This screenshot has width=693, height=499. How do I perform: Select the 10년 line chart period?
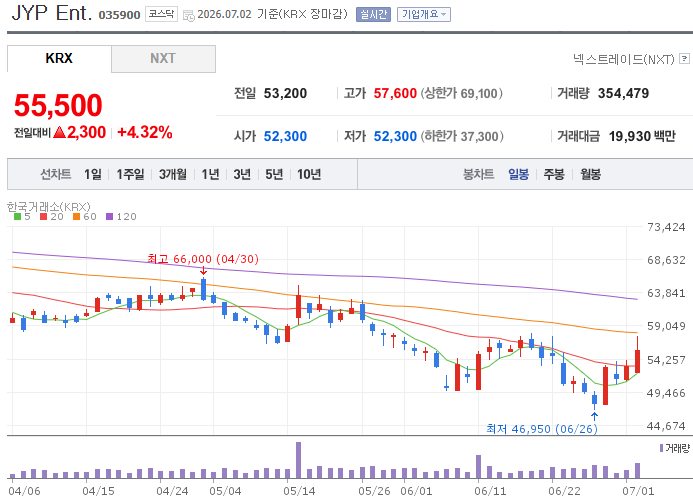coord(309,174)
